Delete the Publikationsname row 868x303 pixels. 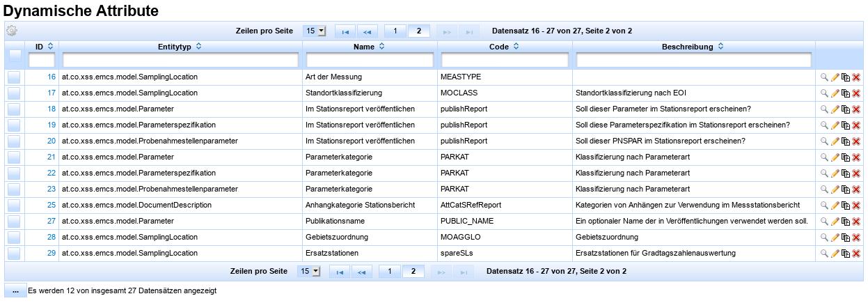pos(856,222)
